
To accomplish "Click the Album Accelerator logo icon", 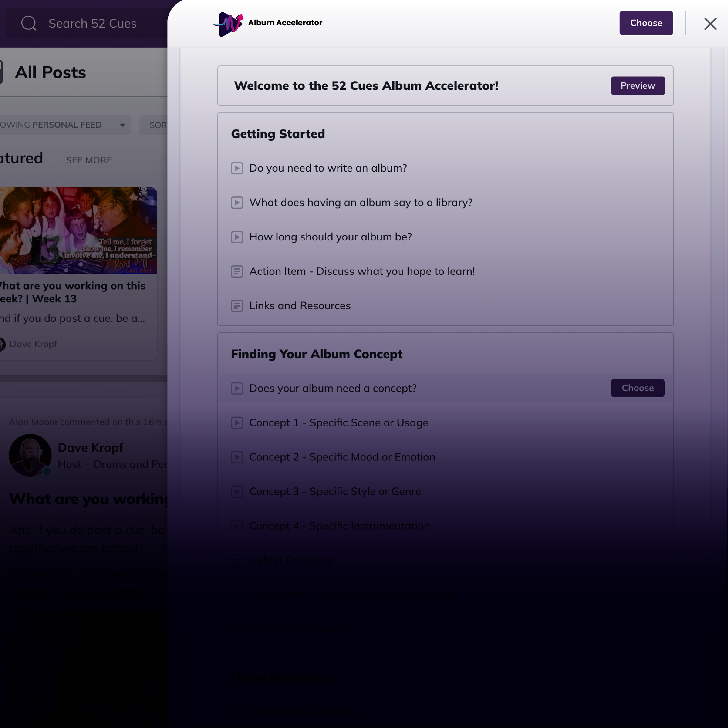I will click(228, 24).
